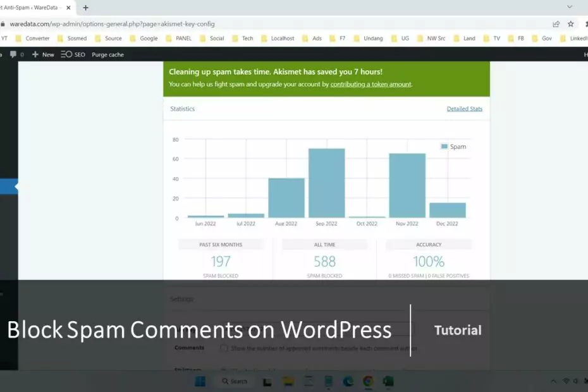The height and width of the screenshot is (392, 588).
Task: Toggle show approved comments count checkbox
Action: pos(224,348)
